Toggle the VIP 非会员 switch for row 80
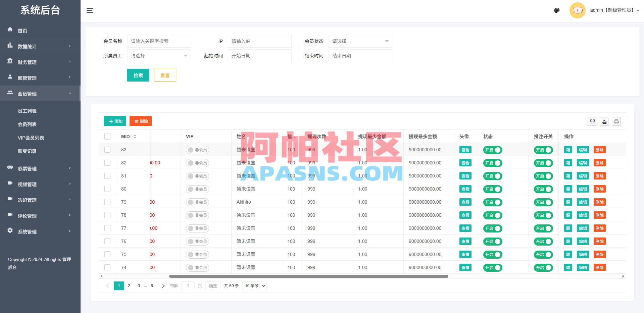 (197, 189)
